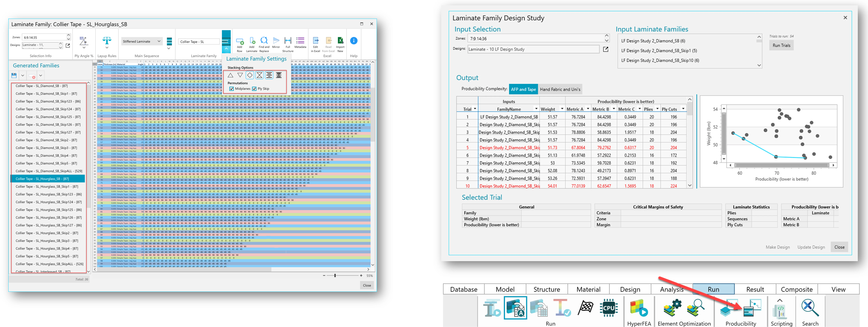This screenshot has width=868, height=327.
Task: Click the chart's horizontal Producibility range slider
Action: [x=781, y=165]
